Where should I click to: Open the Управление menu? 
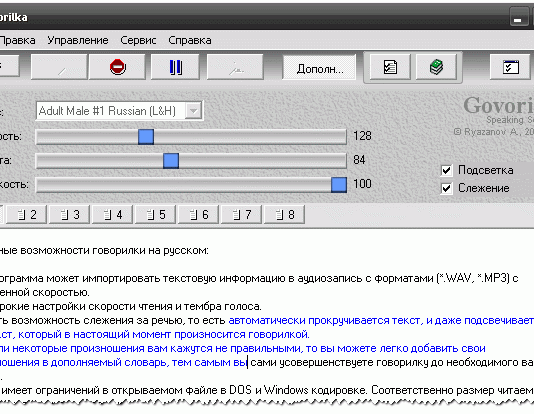(78, 40)
